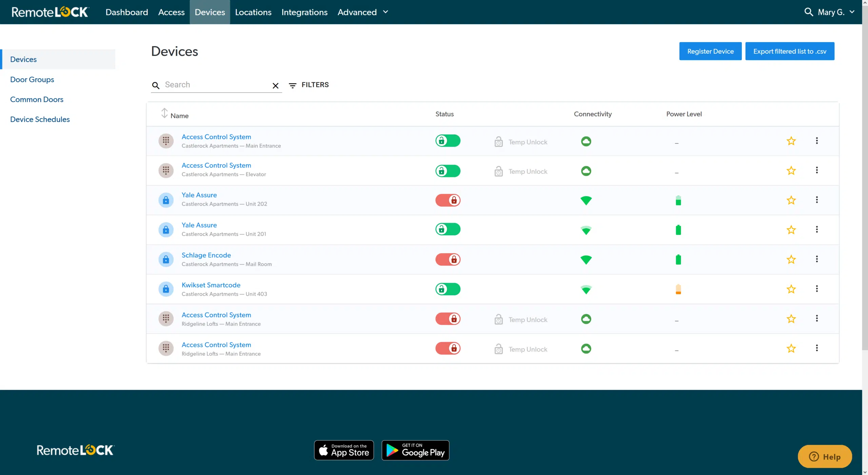Favorite the Castlerock Main Entrance device star
Viewport: 868px width, 475px height.
point(791,141)
